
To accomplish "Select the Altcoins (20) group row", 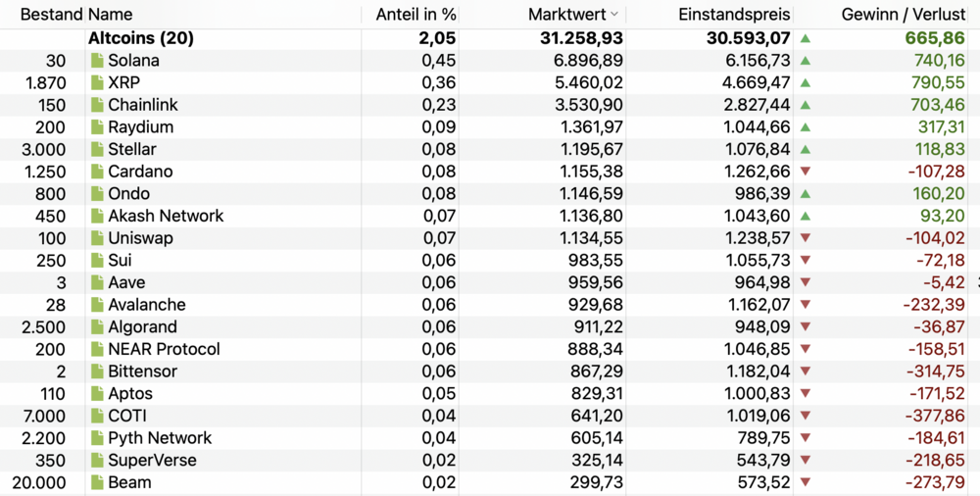I will [141, 39].
